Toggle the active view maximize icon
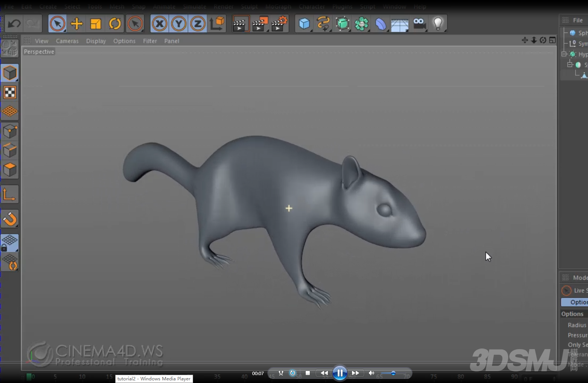The image size is (588, 383). [x=552, y=40]
